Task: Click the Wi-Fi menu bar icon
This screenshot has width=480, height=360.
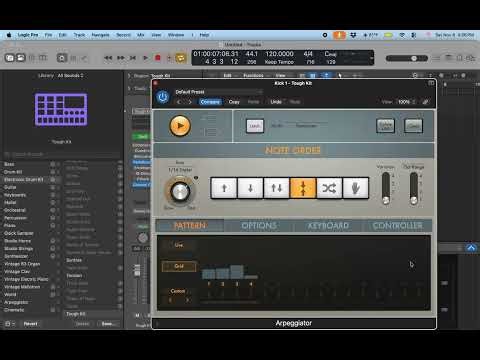Action: 402,35
